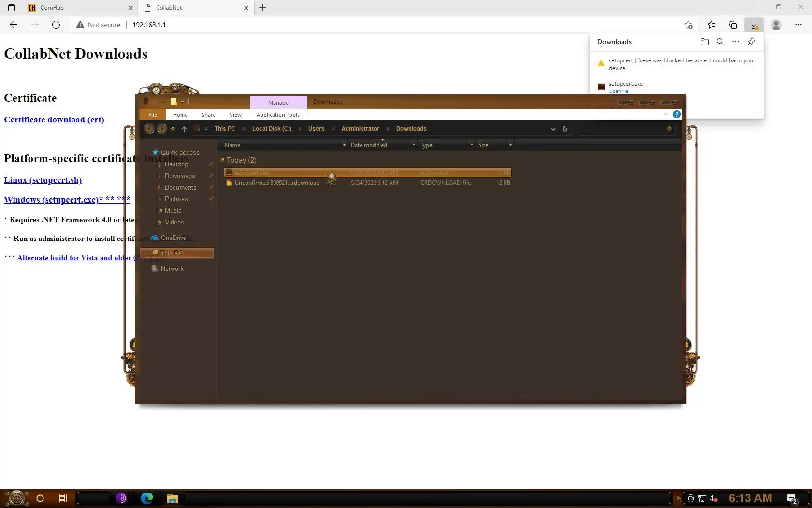Reload the CollabNet page

point(56,25)
